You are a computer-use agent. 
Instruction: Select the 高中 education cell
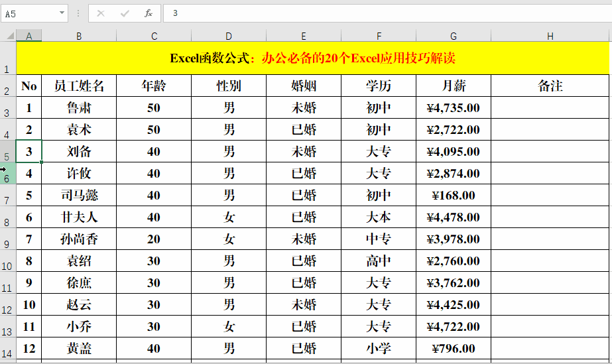(x=379, y=260)
